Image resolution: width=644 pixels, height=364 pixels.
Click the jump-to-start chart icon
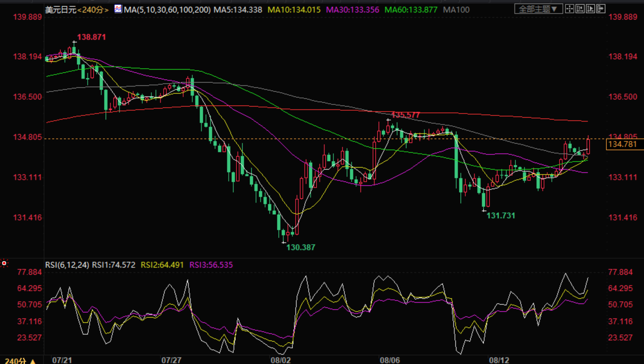click(580, 9)
